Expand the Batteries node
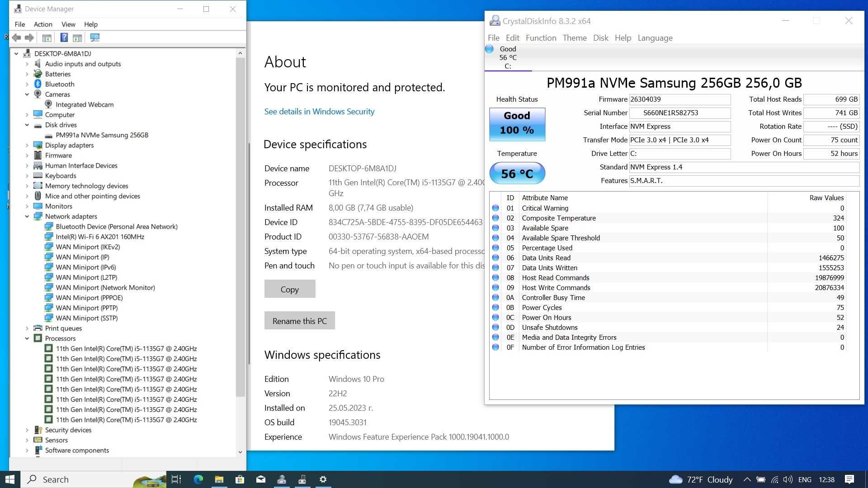 coord(27,74)
